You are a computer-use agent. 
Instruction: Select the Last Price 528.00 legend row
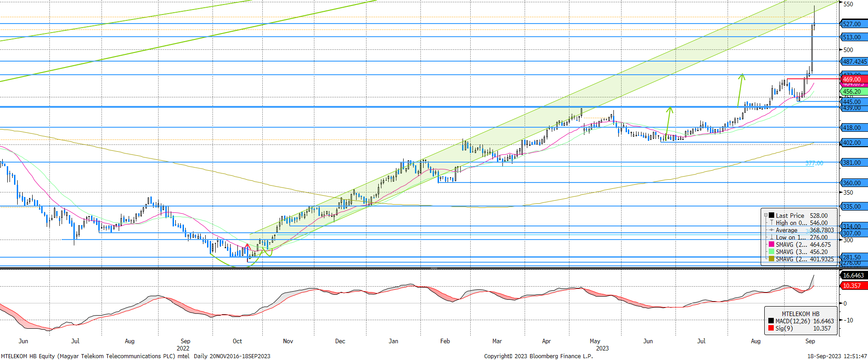click(802, 216)
